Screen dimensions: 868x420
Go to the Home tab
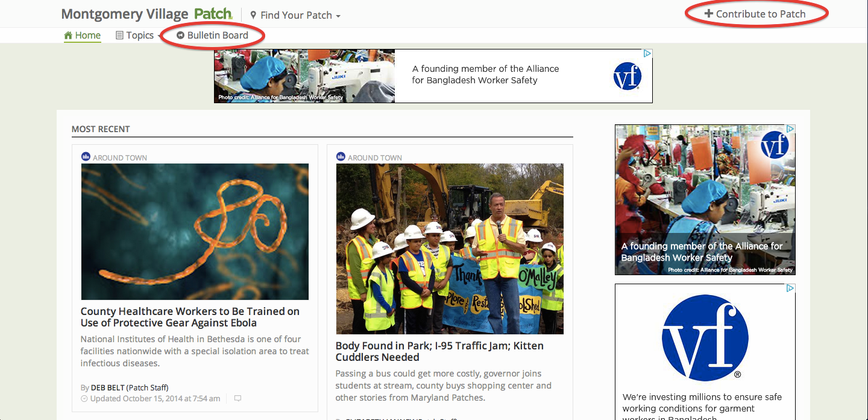coord(87,36)
